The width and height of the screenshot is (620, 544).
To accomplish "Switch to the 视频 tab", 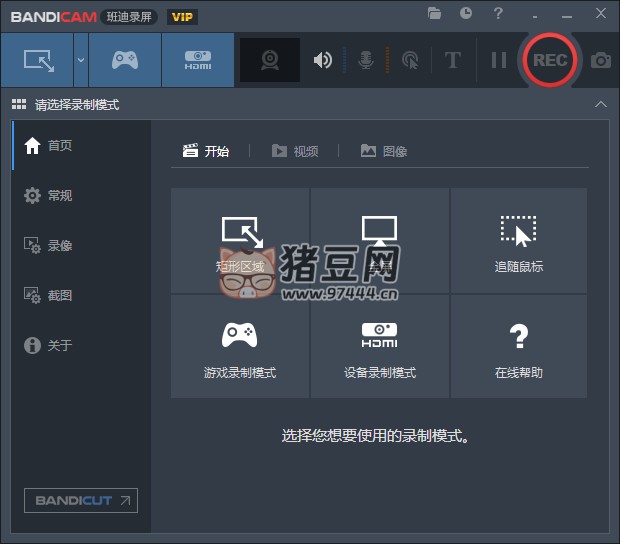I will coord(295,151).
